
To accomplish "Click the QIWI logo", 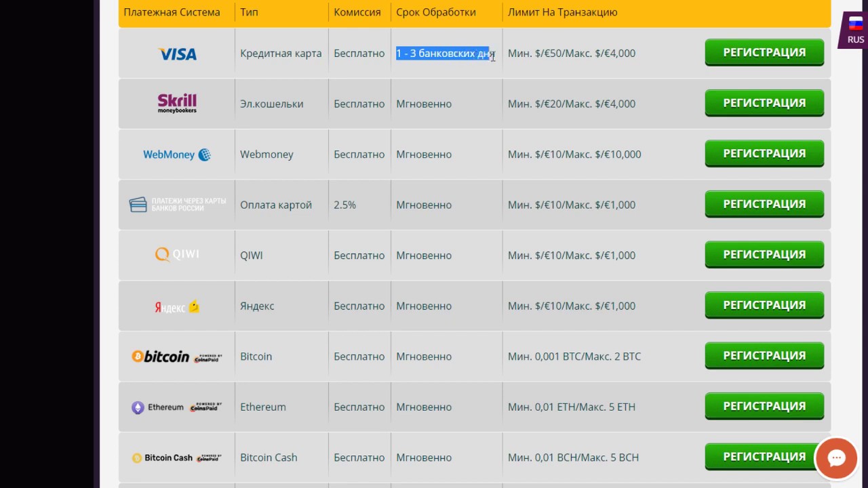I will [177, 255].
